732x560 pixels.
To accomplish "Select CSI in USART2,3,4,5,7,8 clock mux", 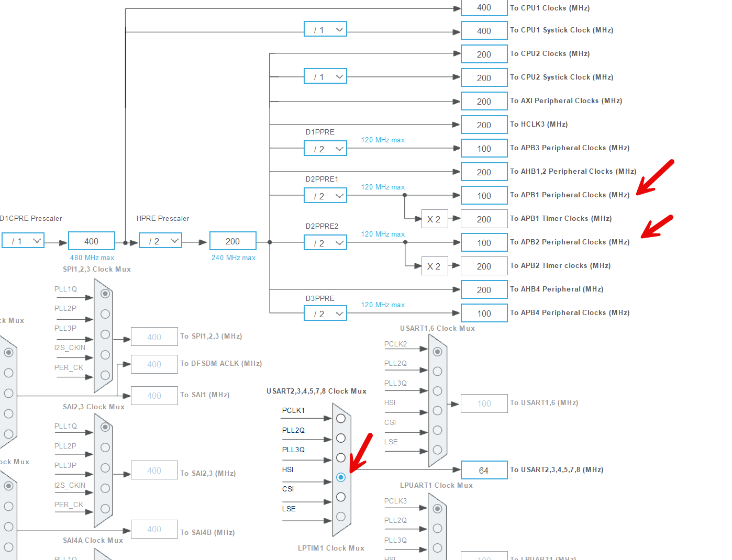I will pos(341,497).
